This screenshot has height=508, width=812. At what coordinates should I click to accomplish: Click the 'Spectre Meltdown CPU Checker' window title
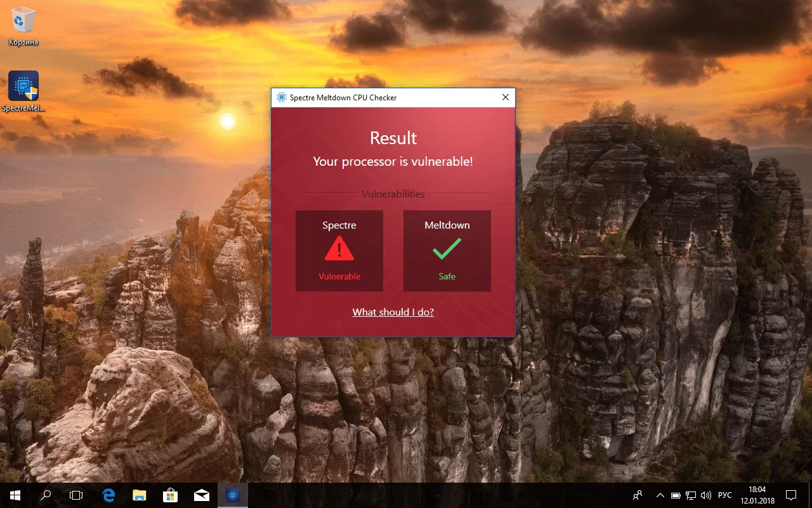pos(343,97)
